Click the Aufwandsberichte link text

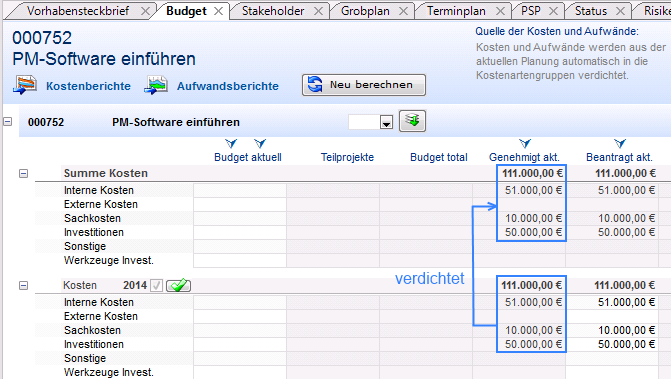pos(228,86)
